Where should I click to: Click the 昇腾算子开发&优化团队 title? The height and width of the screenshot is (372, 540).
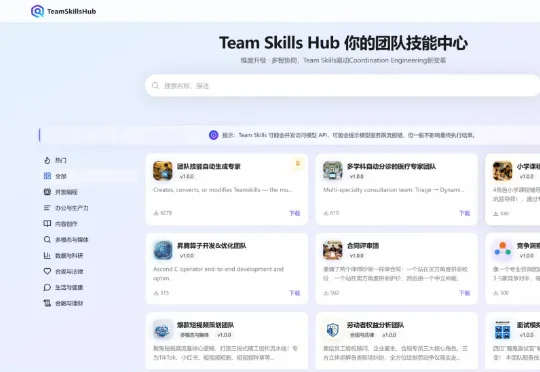tap(211, 246)
